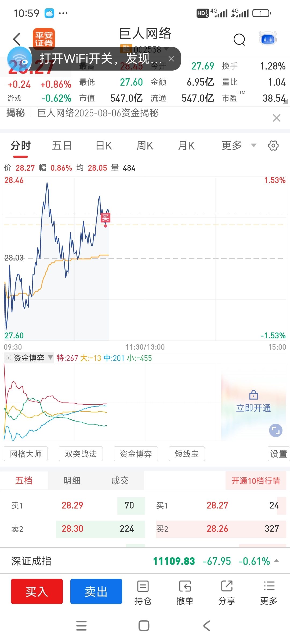Tap the blue 卖出 button

[x=96, y=591]
